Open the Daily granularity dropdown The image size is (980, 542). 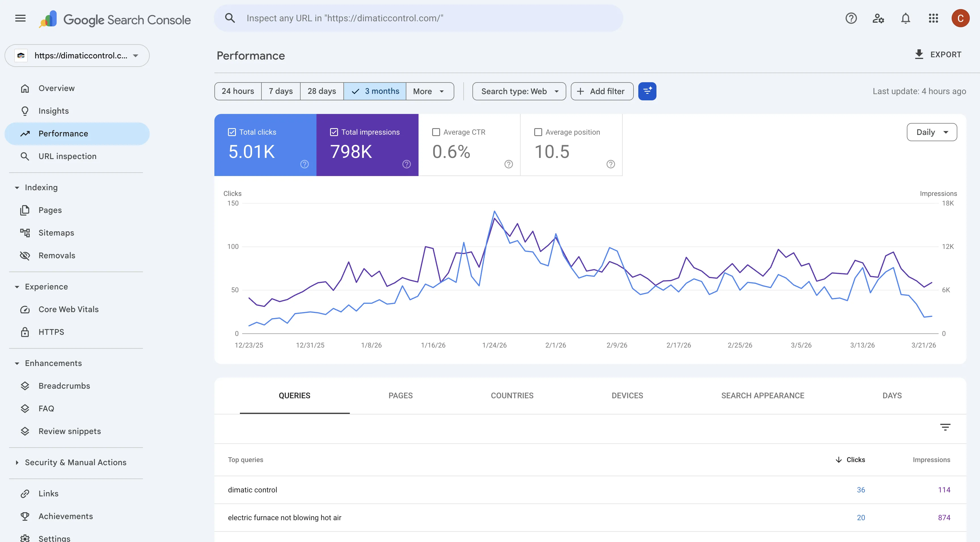click(932, 132)
